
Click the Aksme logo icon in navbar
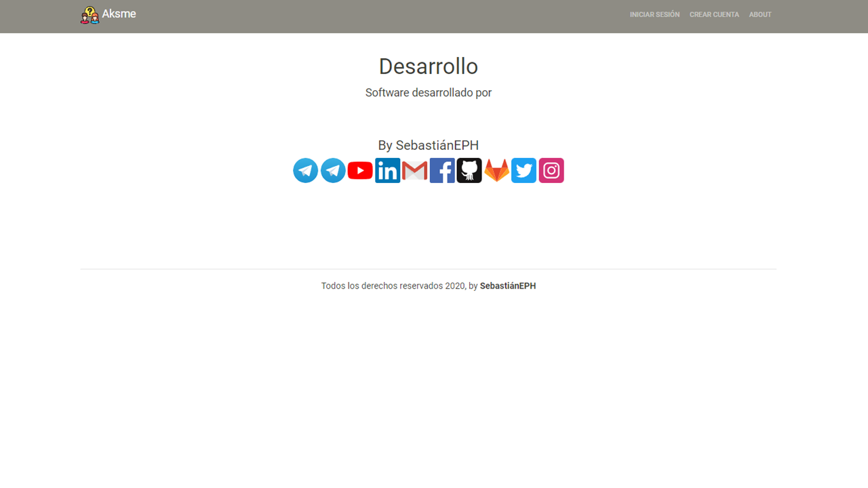(x=90, y=15)
